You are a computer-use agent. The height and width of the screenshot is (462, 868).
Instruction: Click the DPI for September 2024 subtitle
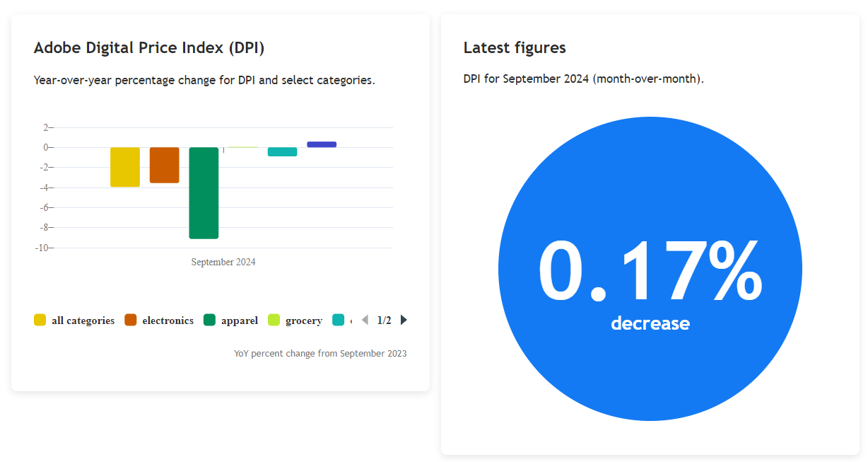pos(584,79)
